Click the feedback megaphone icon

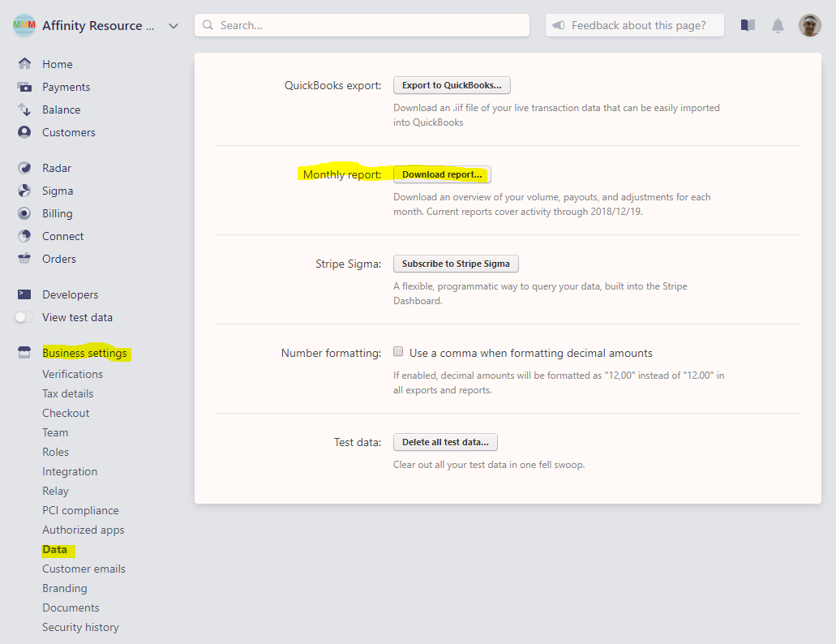coord(558,25)
